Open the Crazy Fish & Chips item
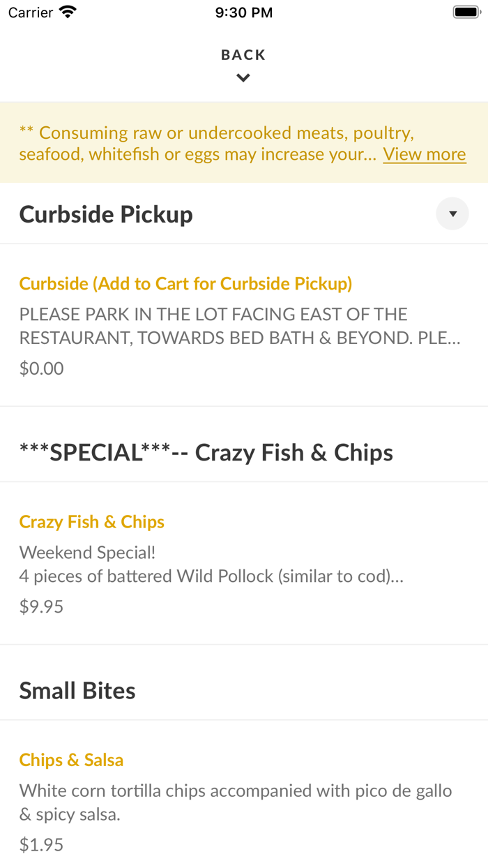The height and width of the screenshot is (868, 488). point(91,521)
